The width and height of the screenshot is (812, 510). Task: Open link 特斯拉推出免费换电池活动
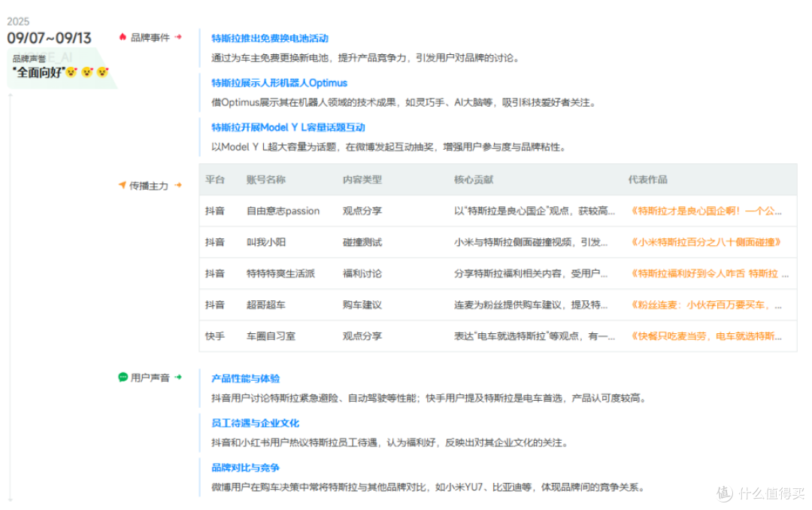click(270, 38)
